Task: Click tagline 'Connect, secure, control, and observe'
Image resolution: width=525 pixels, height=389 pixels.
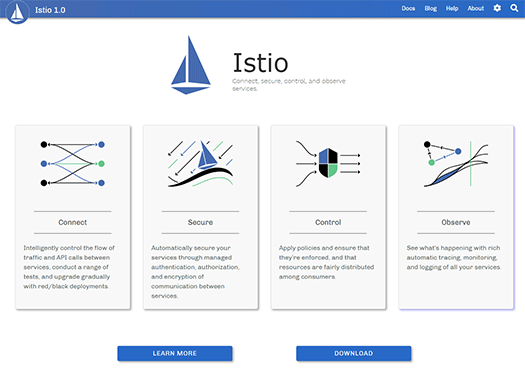Action: (x=289, y=81)
